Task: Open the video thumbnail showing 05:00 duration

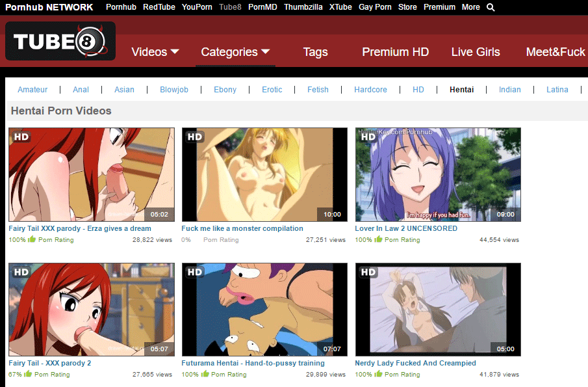Action: click(438, 310)
